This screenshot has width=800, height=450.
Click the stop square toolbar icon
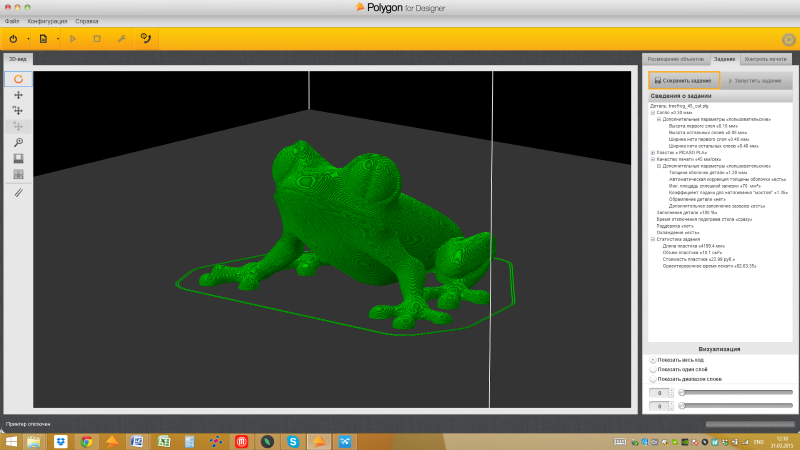[97, 39]
